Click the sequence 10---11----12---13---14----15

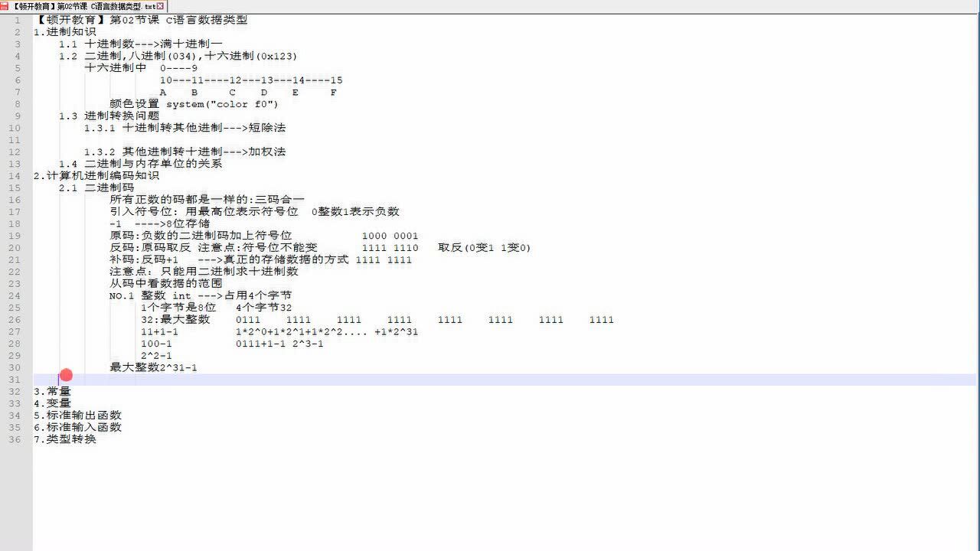(x=251, y=80)
